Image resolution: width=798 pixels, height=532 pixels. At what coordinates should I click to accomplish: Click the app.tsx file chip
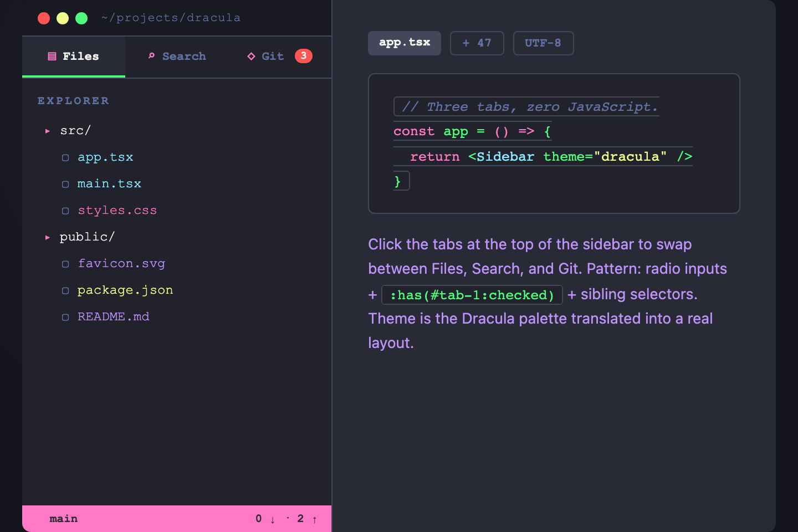click(x=405, y=43)
